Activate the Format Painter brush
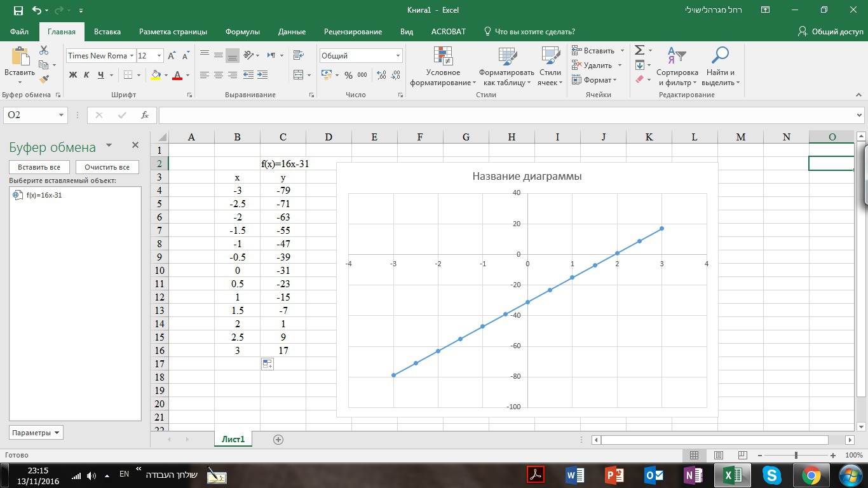The width and height of the screenshot is (868, 488). (x=44, y=79)
